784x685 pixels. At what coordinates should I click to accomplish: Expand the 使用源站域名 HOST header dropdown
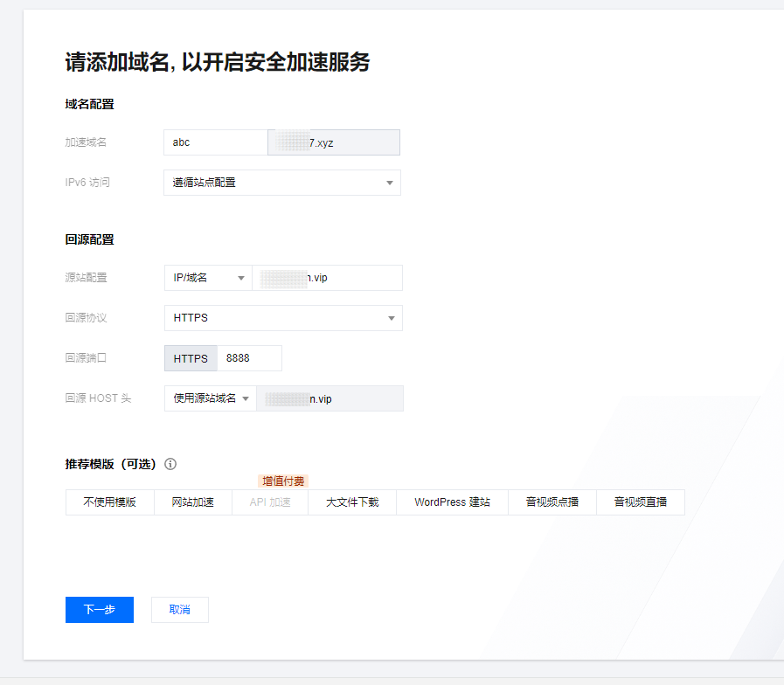coord(210,398)
